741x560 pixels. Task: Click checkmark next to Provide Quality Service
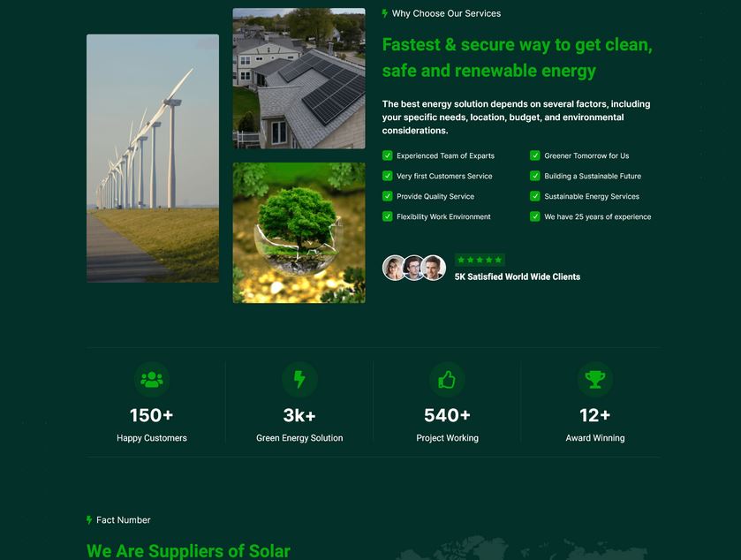(388, 196)
